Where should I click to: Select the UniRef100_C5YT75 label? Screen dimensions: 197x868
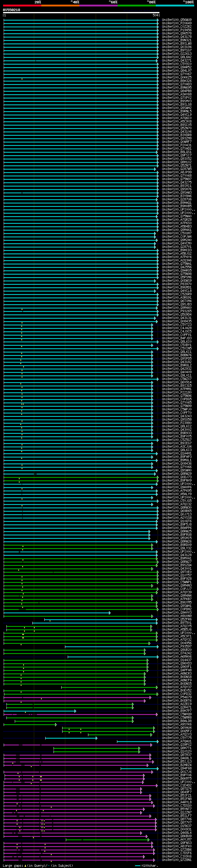click(177, 738)
